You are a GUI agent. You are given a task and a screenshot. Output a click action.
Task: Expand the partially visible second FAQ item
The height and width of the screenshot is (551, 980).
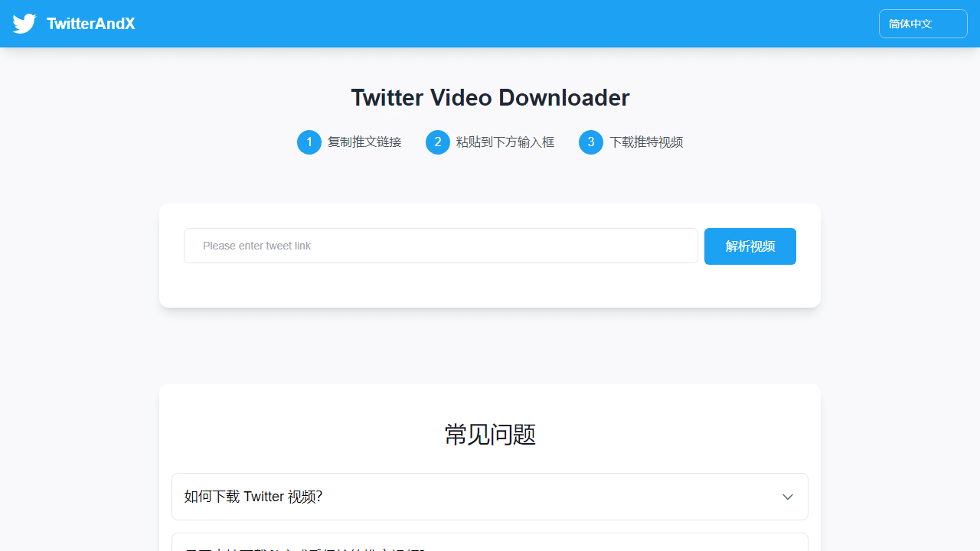click(490, 543)
